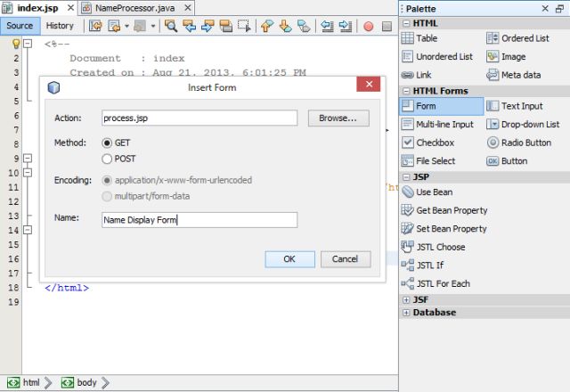Viewport: 570px width, 392px height.
Task: Toggle Rectangular Selection icon
Action: (244, 26)
